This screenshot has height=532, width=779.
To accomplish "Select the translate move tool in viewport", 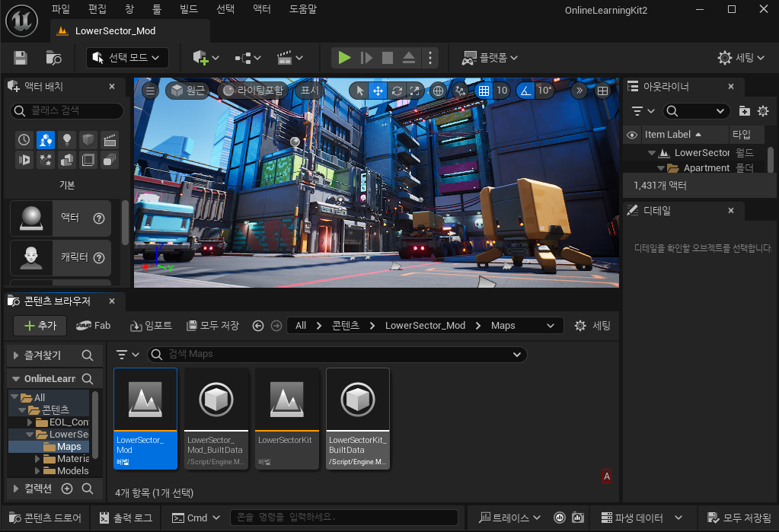I will point(378,91).
